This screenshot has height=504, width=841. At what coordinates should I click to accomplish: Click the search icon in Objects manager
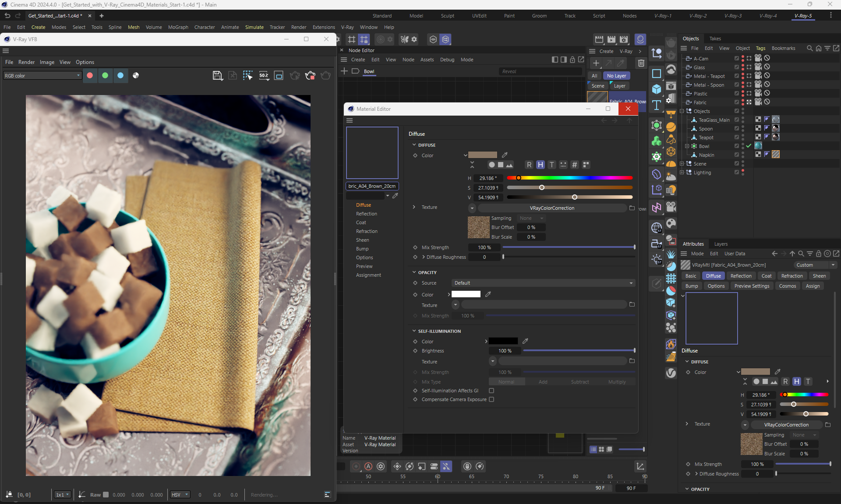coord(809,48)
